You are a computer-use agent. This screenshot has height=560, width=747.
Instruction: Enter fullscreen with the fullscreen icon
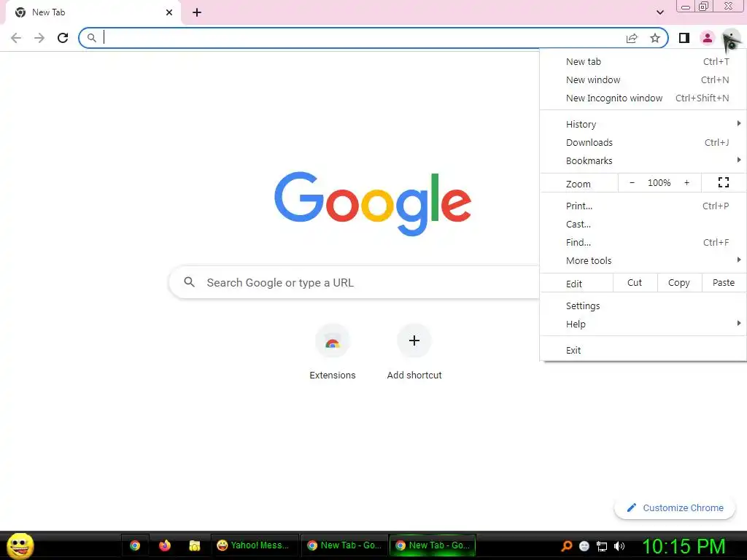coord(724,182)
